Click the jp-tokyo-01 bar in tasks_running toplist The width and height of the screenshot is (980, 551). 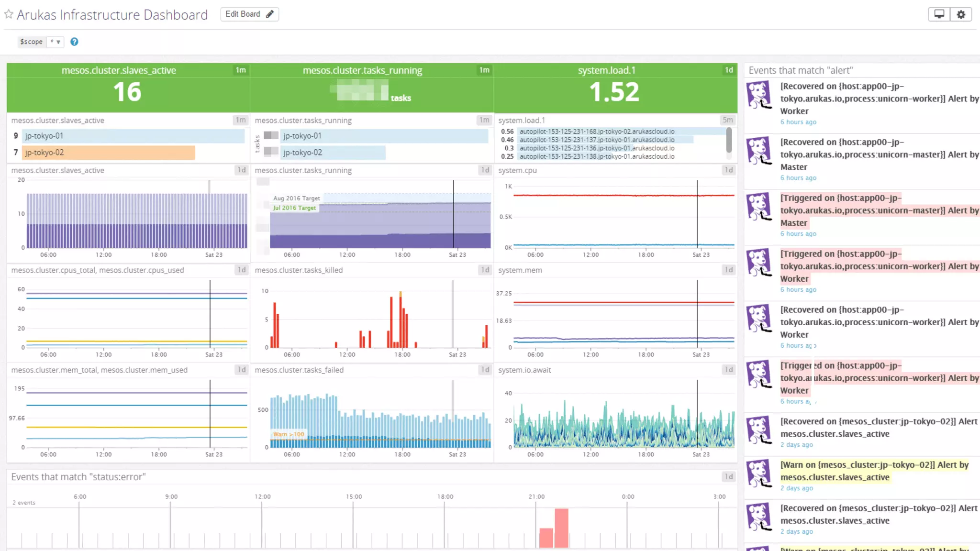pos(384,136)
